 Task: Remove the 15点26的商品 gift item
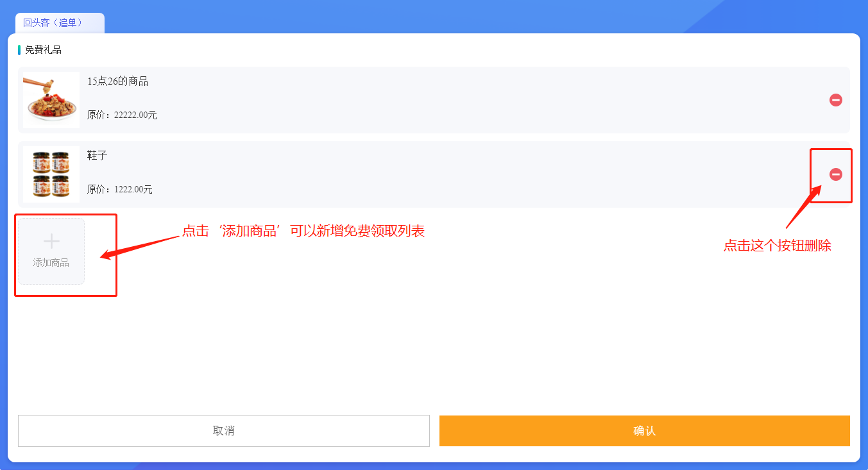tap(835, 100)
